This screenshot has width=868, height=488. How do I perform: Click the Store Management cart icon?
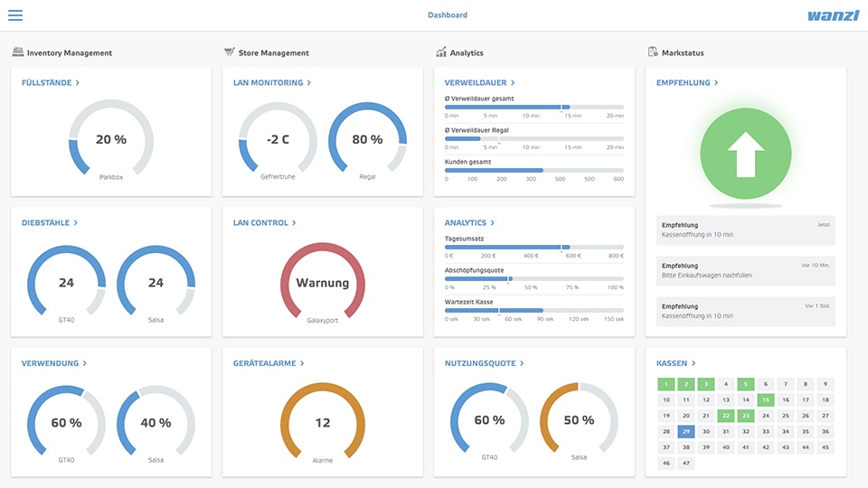[229, 52]
